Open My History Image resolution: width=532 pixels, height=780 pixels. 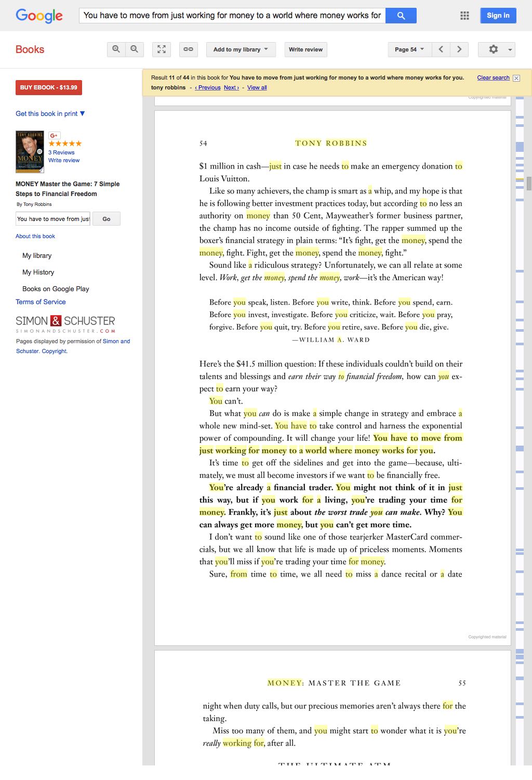[x=38, y=272]
